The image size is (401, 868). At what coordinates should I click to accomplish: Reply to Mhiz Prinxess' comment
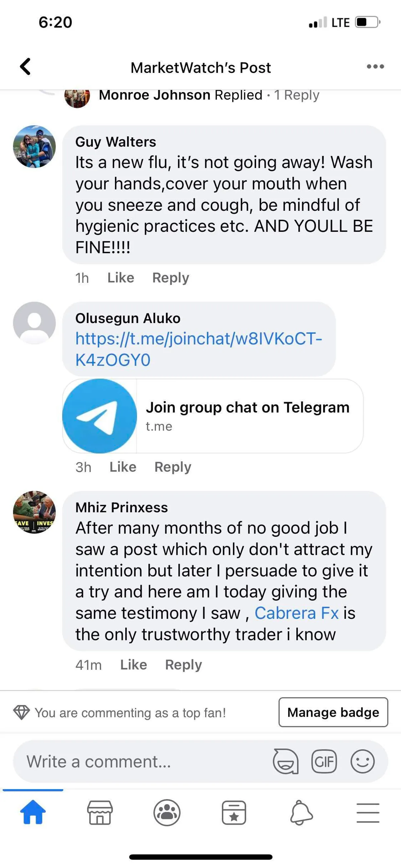(183, 665)
